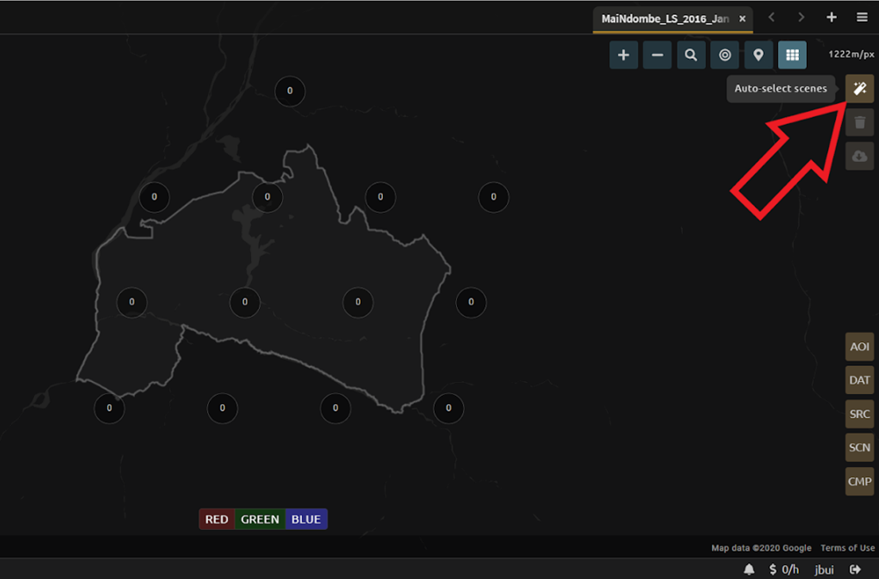
Task: Open the hamburger menu at top right
Action: click(x=862, y=18)
